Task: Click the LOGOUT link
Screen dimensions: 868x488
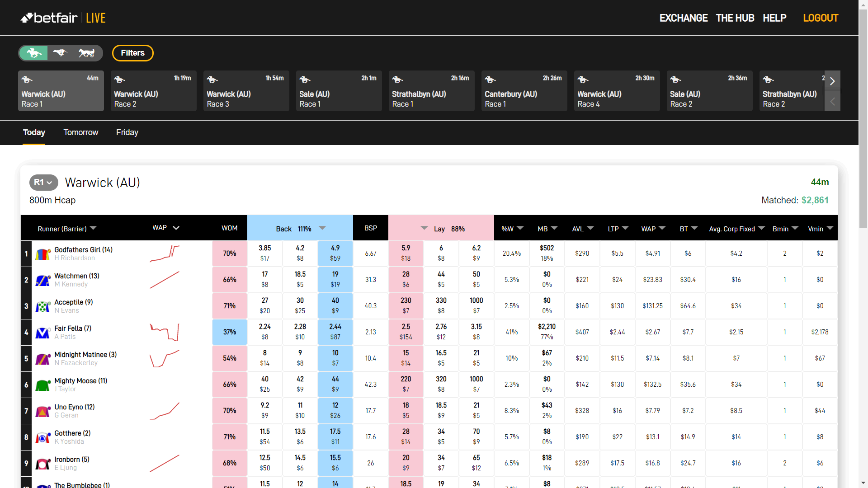Action: click(x=821, y=18)
